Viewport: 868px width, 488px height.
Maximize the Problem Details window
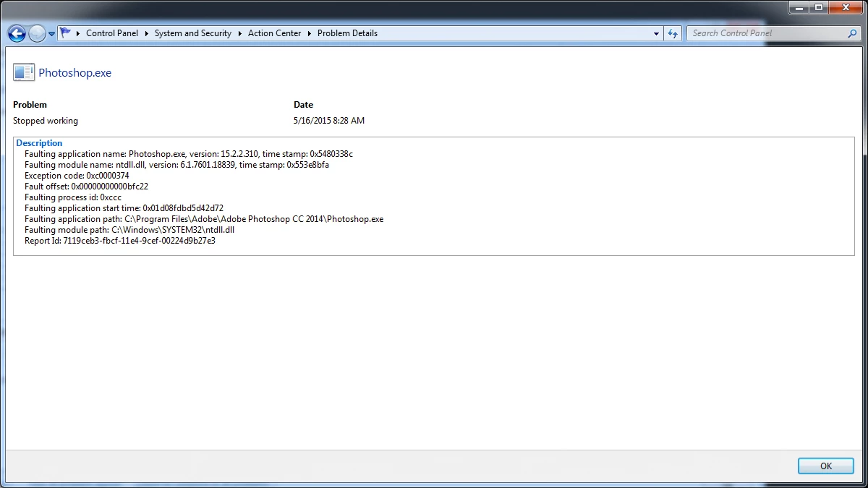[x=818, y=7]
